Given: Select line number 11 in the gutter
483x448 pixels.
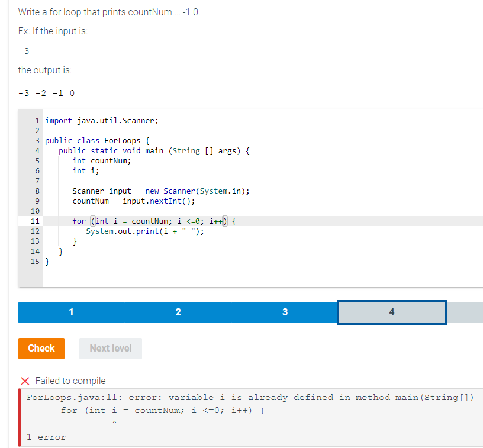Looking at the screenshot, I should (35, 221).
